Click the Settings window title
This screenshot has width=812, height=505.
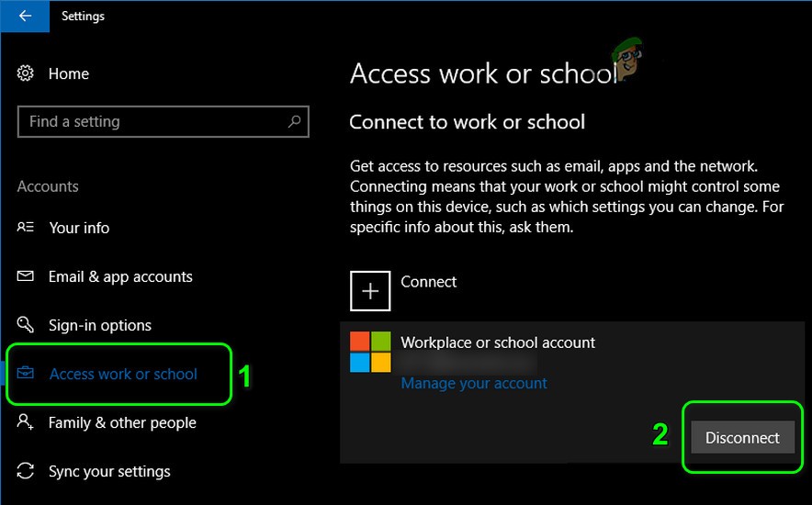click(83, 16)
